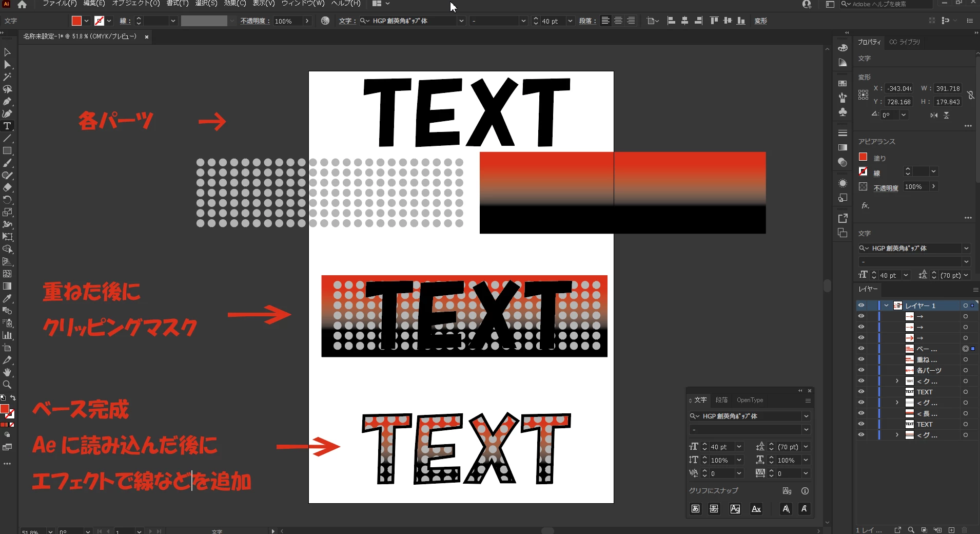The image size is (980, 534).
Task: Expand the <ク… group in Layers
Action: pos(897,381)
